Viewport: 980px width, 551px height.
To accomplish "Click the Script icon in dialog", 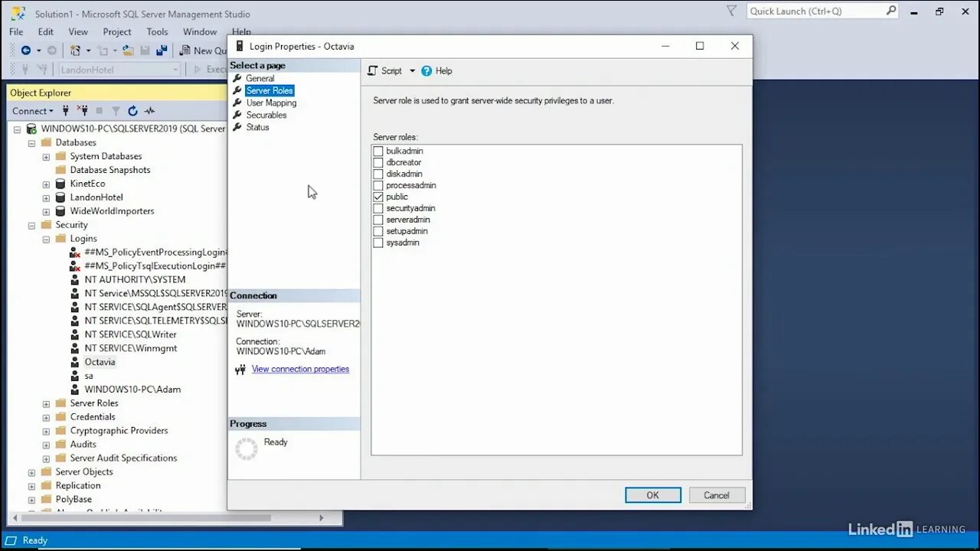I will (373, 70).
